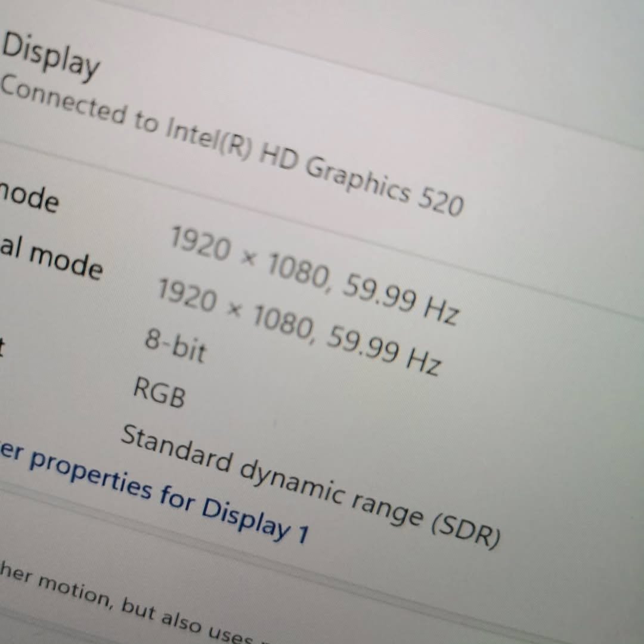The height and width of the screenshot is (644, 644).
Task: Click the "(SDR)" abbreviation text
Action: (x=464, y=531)
